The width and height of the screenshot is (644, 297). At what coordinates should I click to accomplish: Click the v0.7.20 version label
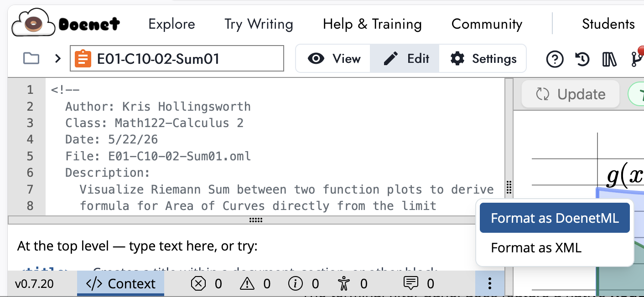[34, 284]
